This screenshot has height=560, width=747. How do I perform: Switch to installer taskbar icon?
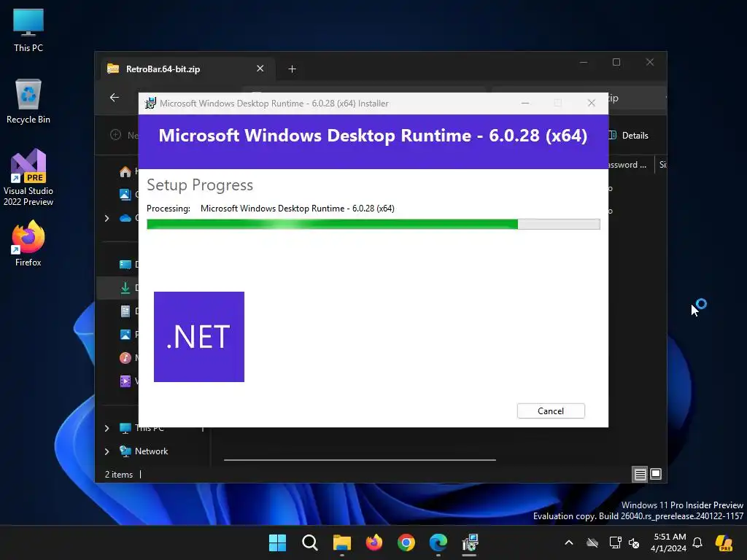pyautogui.click(x=470, y=542)
